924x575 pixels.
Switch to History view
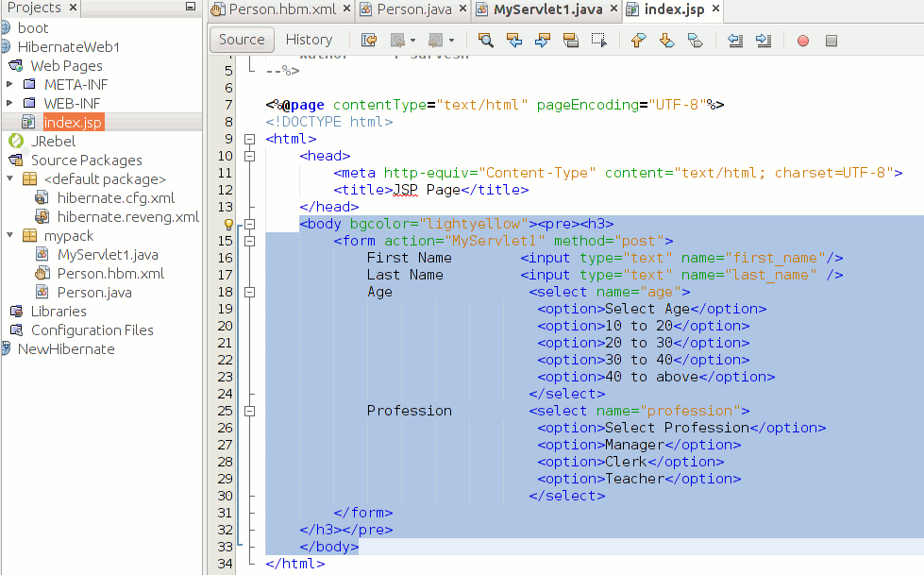[x=309, y=40]
